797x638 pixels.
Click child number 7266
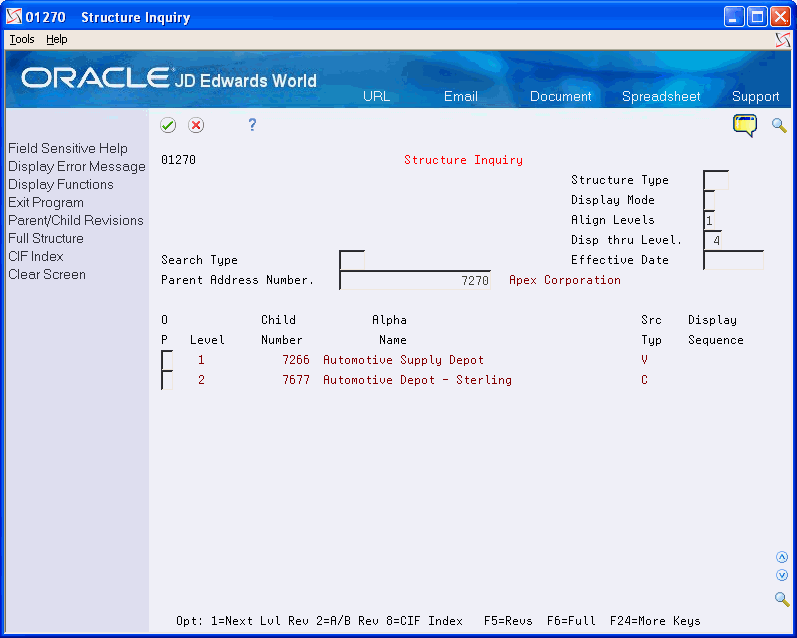coord(296,360)
